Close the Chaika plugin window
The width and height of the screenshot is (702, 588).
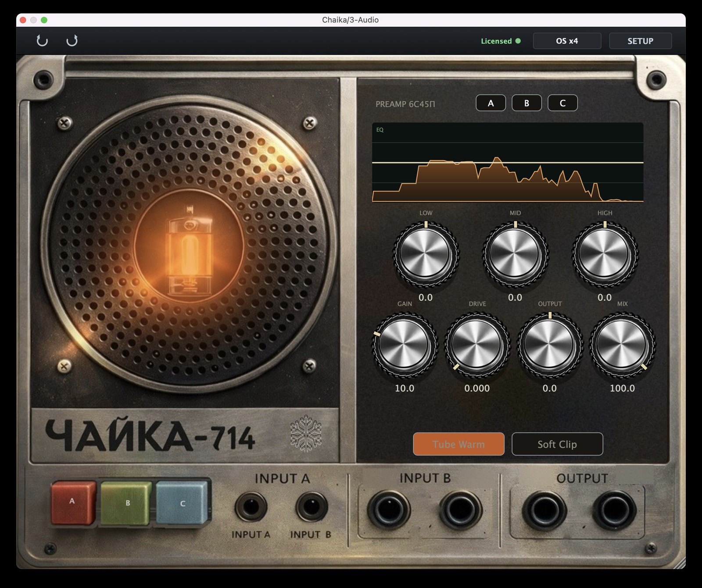coord(23,20)
